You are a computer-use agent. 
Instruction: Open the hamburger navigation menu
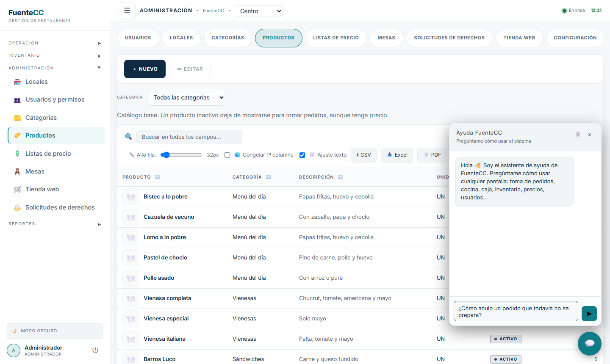(x=127, y=11)
